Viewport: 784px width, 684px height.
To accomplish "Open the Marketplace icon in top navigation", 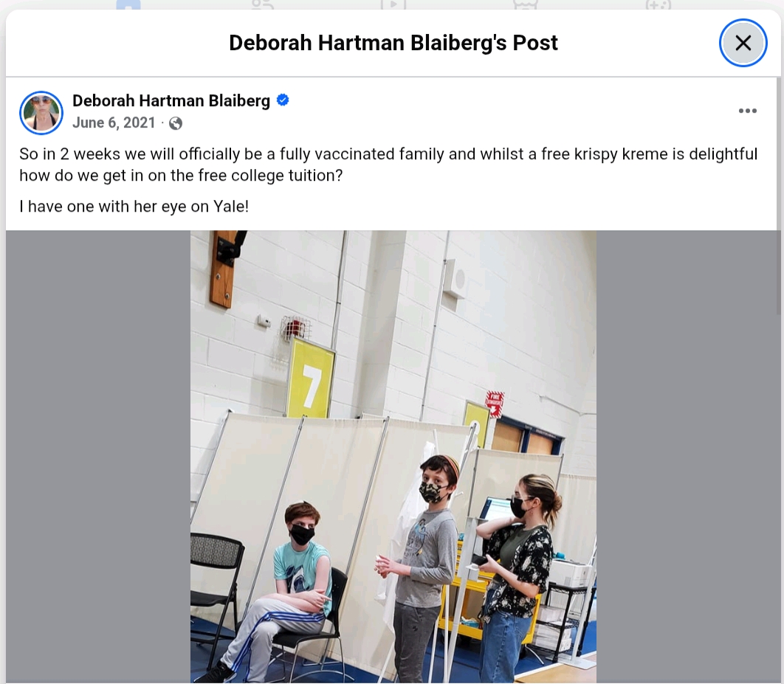I will tap(525, 5).
